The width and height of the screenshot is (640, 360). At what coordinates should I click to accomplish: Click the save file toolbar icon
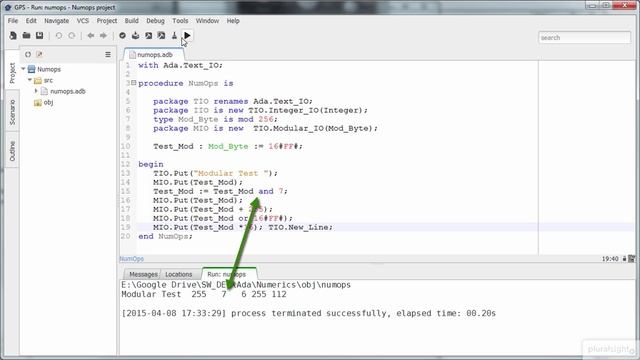[40, 36]
